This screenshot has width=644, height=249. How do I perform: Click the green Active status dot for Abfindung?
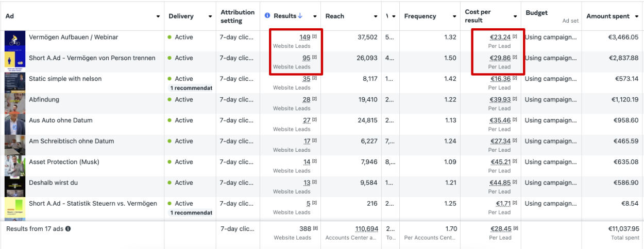click(x=170, y=100)
